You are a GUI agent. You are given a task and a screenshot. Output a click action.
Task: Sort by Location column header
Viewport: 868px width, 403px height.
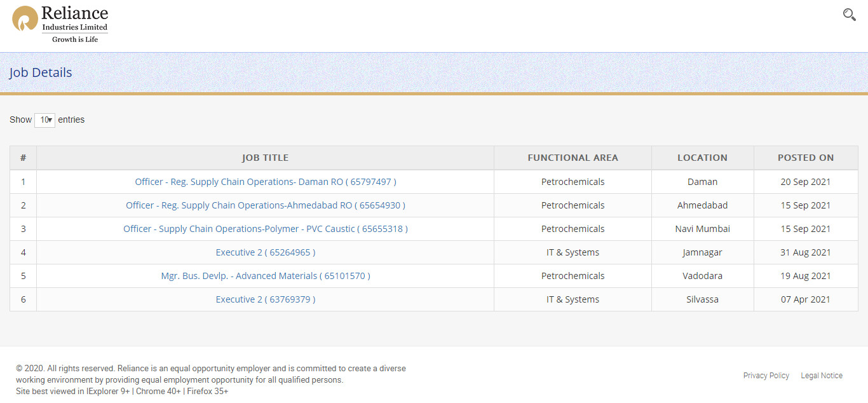pyautogui.click(x=702, y=158)
